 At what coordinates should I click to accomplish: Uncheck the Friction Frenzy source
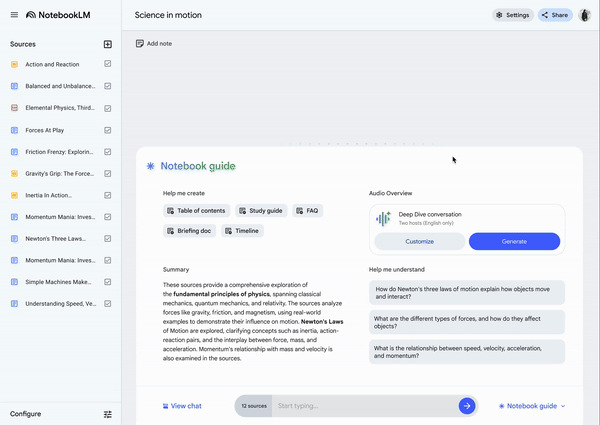coord(108,152)
